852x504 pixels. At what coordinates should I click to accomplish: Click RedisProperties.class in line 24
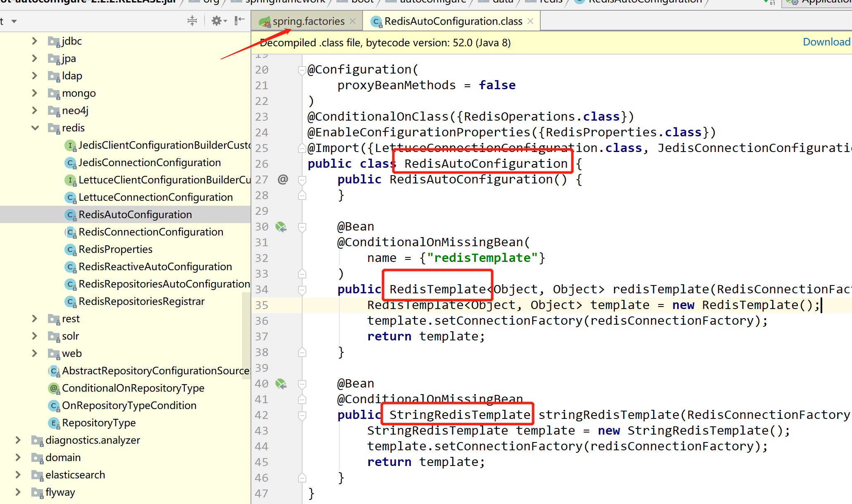[x=624, y=132]
